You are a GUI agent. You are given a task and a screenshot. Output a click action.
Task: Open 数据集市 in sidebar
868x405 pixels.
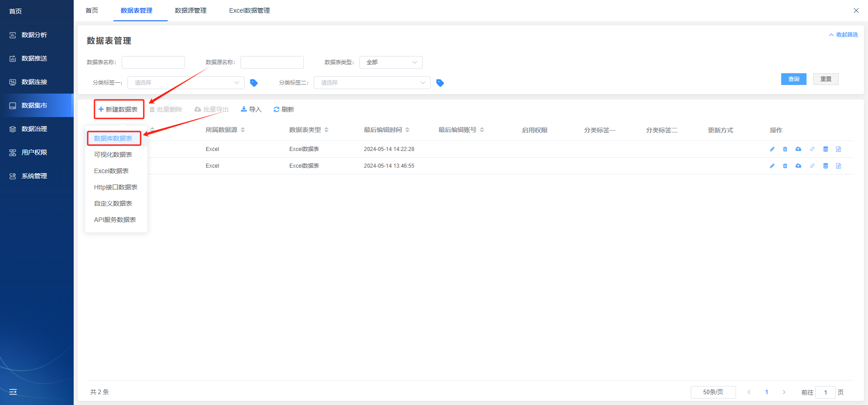point(37,105)
